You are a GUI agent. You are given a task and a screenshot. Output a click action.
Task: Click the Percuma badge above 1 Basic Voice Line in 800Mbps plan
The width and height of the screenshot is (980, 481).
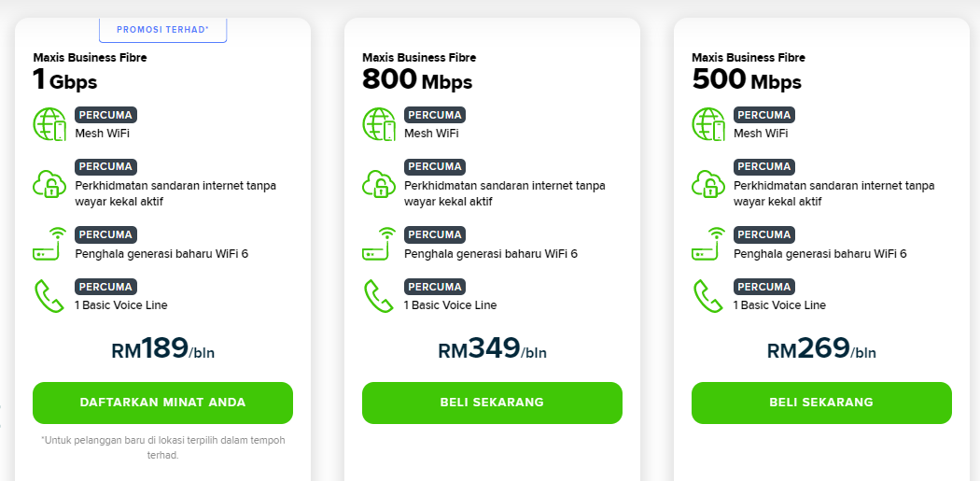coord(434,287)
